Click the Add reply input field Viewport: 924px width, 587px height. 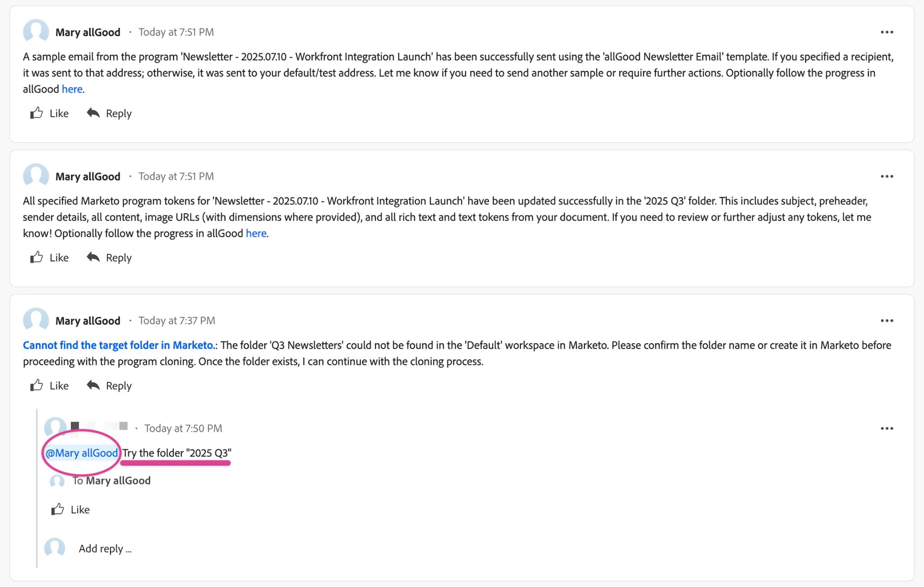105,548
